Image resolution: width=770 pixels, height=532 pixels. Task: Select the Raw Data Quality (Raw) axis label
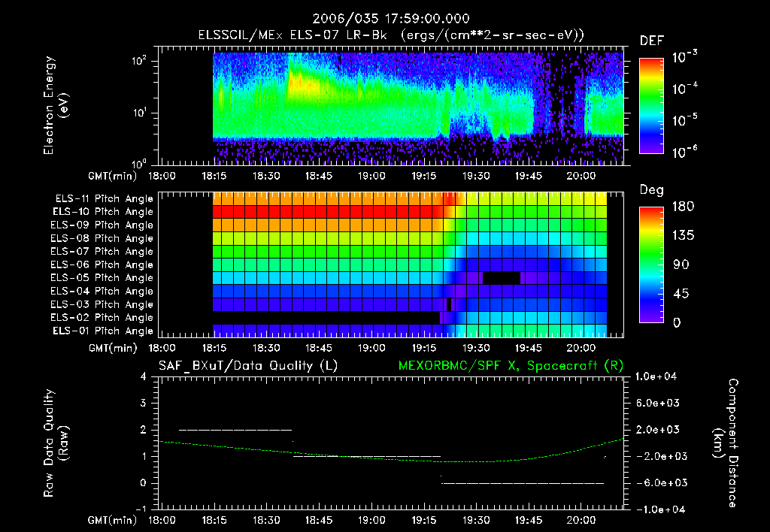(56, 443)
